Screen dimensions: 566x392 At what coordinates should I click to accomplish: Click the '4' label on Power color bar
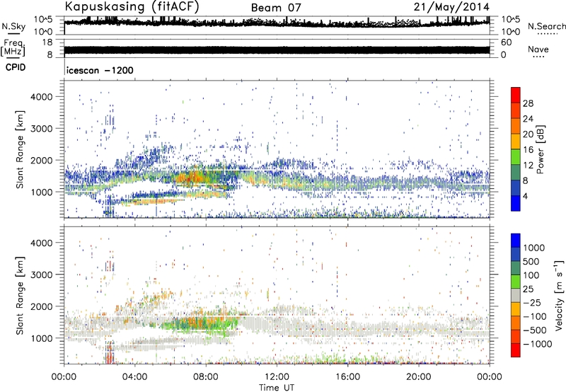click(x=525, y=196)
